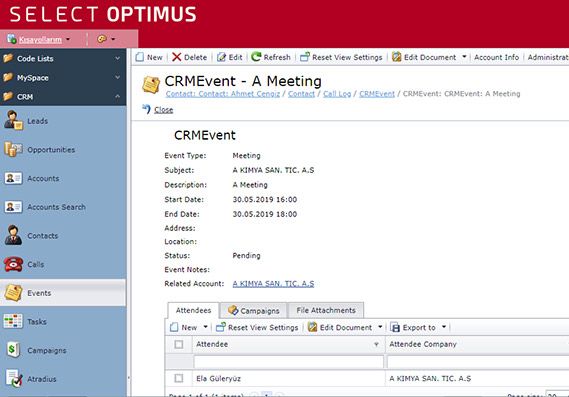Refresh the CRMEvent view
The image size is (569, 397).
[x=271, y=57]
